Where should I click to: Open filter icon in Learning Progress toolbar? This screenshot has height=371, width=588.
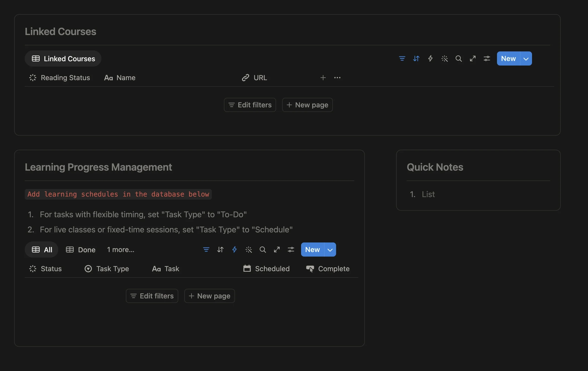tap(206, 250)
